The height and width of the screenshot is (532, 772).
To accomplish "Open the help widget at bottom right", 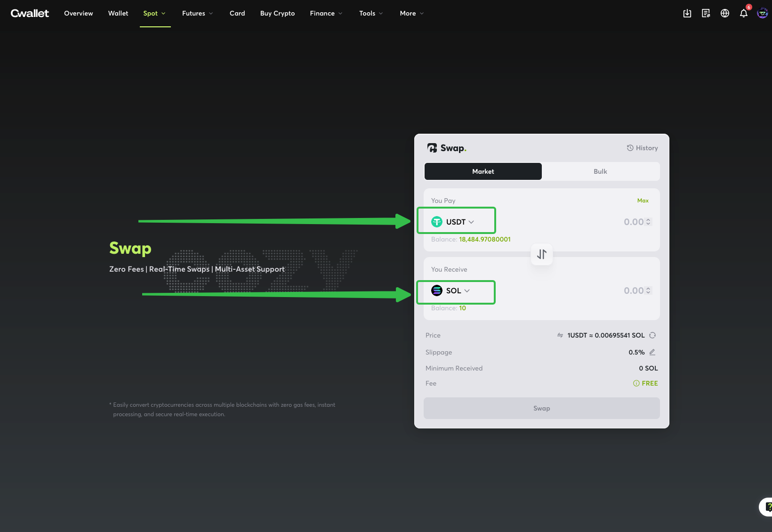I will point(767,507).
